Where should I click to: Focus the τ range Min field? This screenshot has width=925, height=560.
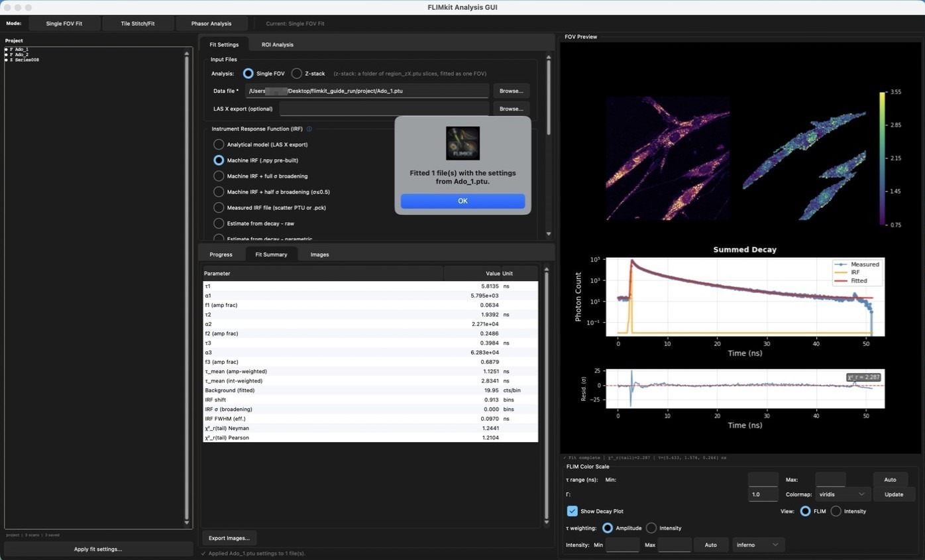pos(763,480)
